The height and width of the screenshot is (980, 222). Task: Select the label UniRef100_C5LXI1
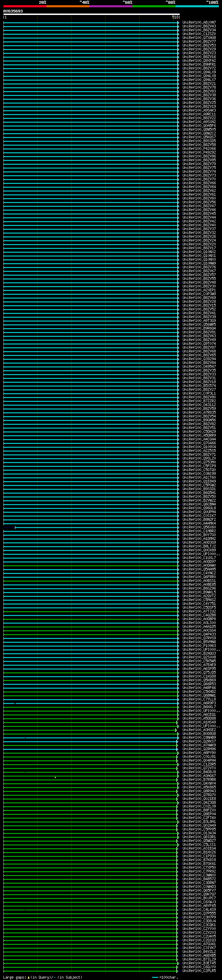click(x=199, y=844)
